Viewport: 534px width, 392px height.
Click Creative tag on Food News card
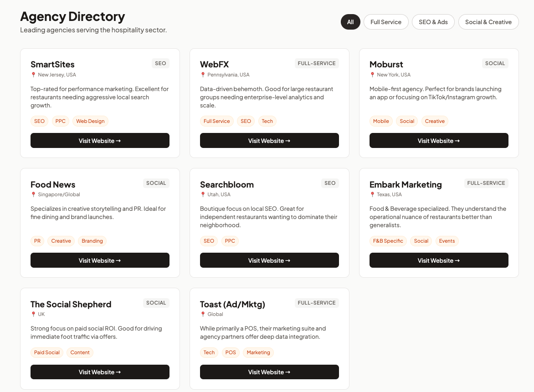[x=61, y=241]
